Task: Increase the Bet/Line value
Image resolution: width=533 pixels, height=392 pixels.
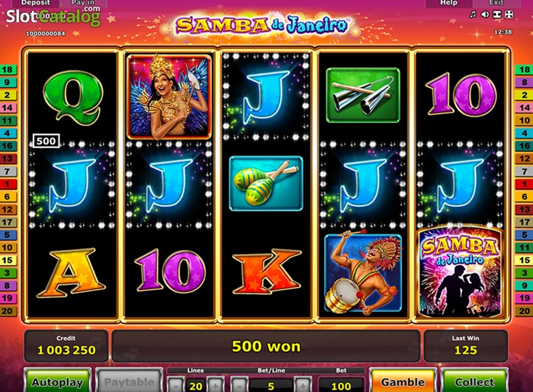Action: [302, 386]
